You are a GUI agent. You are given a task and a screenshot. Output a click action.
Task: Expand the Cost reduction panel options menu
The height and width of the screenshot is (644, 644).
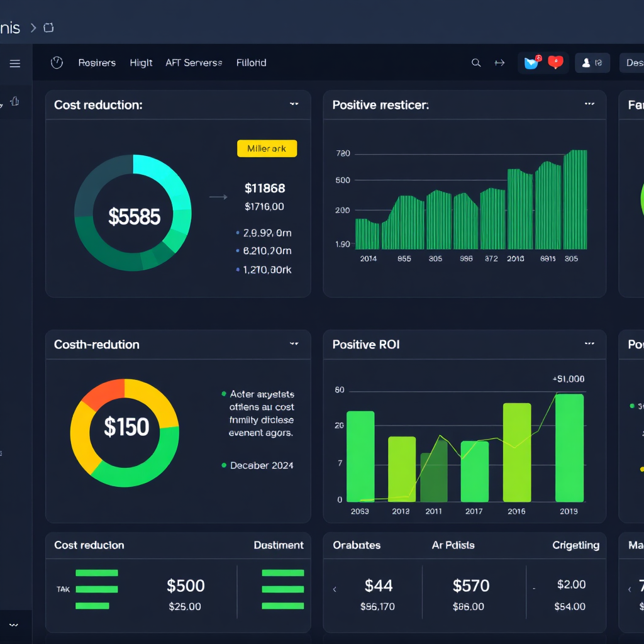click(294, 104)
